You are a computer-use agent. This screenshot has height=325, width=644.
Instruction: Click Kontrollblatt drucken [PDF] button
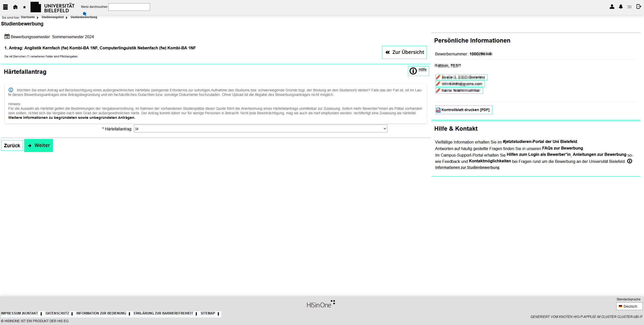[464, 110]
